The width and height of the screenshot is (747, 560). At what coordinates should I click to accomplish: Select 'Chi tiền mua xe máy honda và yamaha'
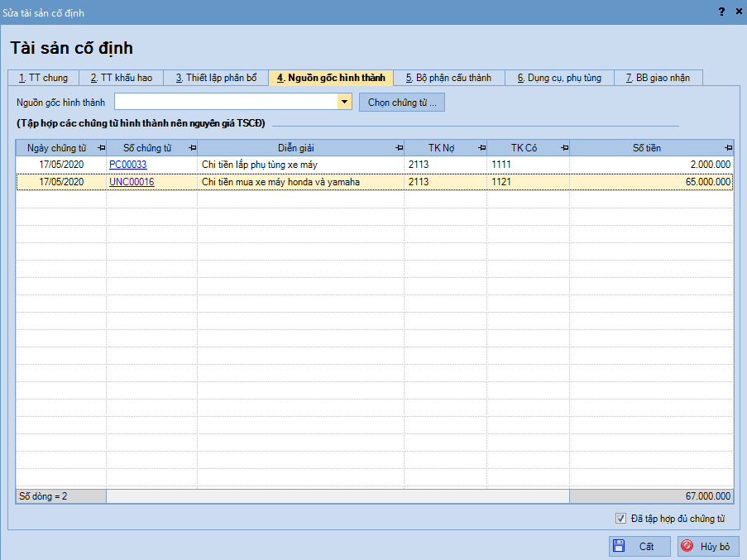click(300, 182)
